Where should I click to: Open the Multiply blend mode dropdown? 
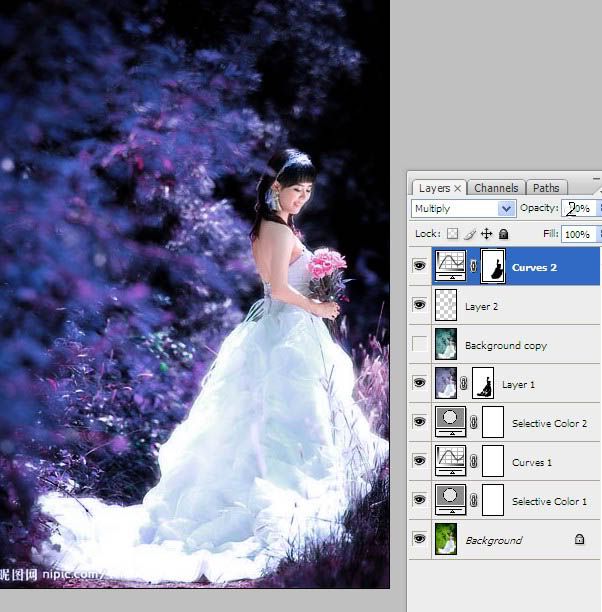tap(506, 208)
